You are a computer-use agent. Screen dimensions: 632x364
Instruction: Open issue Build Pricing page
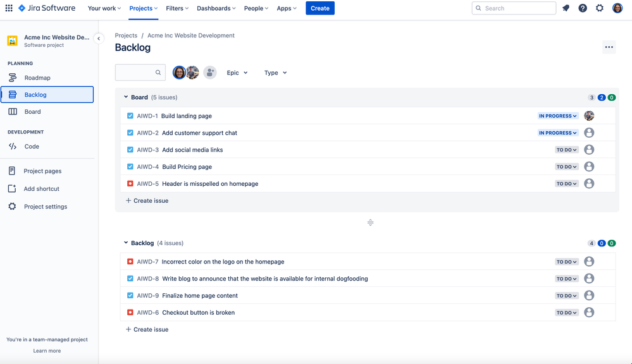click(187, 167)
